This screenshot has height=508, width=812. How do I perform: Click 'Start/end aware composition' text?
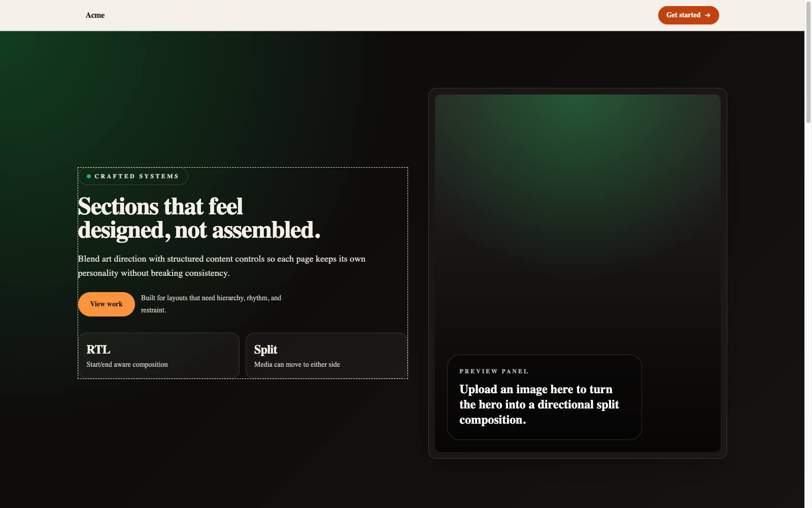coord(127,364)
